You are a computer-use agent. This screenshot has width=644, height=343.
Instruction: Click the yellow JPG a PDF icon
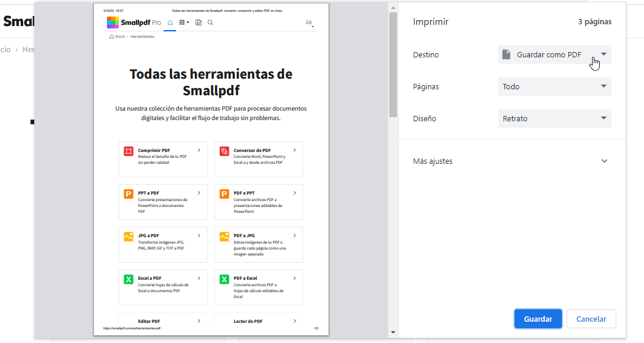click(128, 236)
